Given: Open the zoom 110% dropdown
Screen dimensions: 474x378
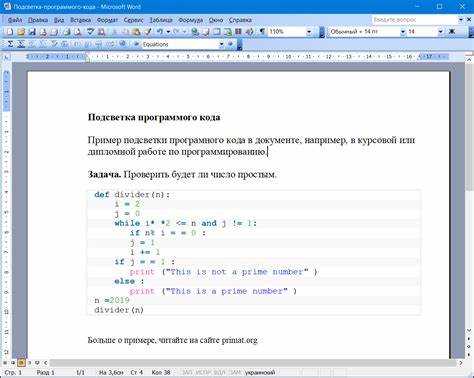Looking at the screenshot, I should pyautogui.click(x=309, y=32).
